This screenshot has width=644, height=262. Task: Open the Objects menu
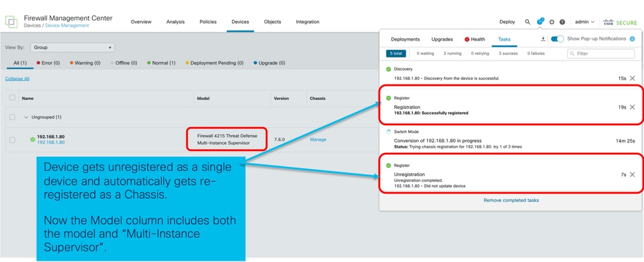272,22
